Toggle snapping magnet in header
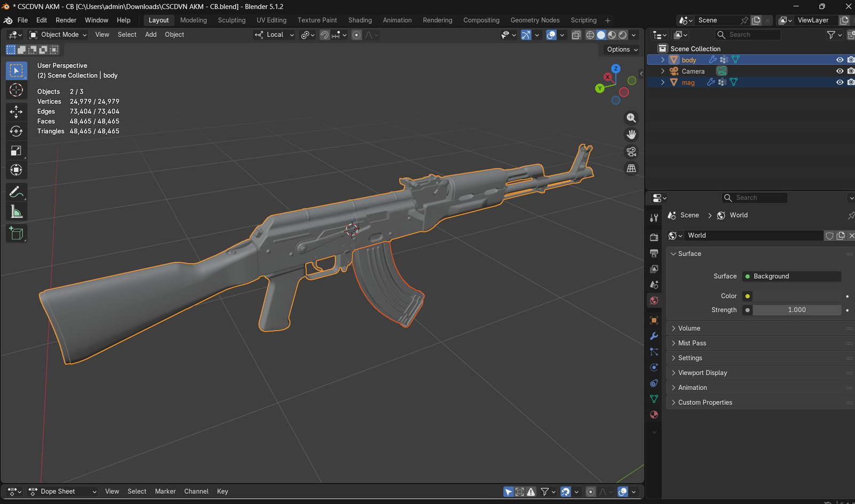855x504 pixels. point(324,35)
